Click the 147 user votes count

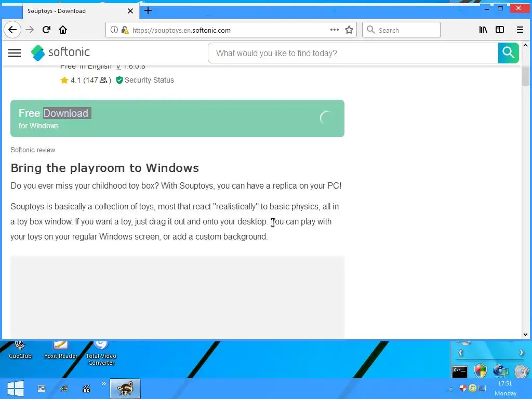pos(97,80)
